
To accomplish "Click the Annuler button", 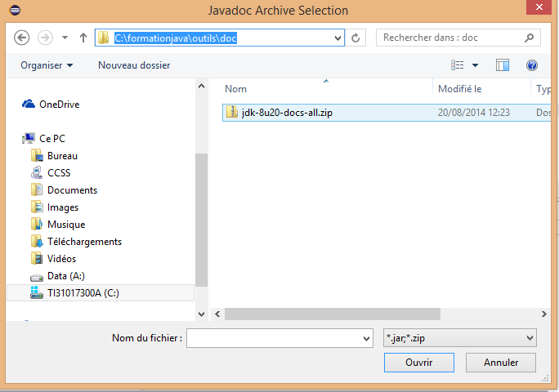I will (501, 363).
